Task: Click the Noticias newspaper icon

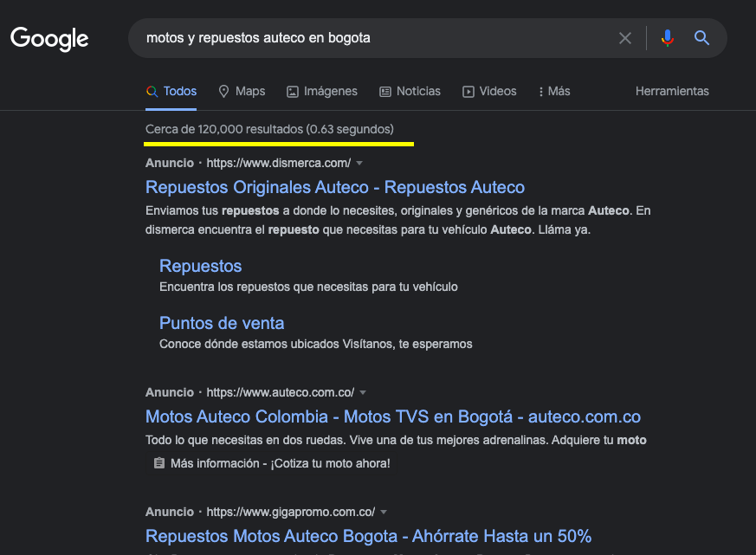Action: tap(385, 92)
